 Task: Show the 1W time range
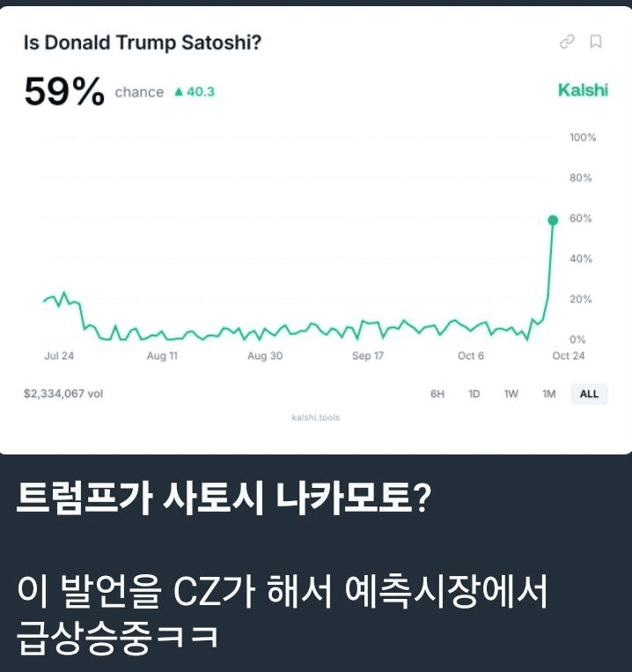511,394
